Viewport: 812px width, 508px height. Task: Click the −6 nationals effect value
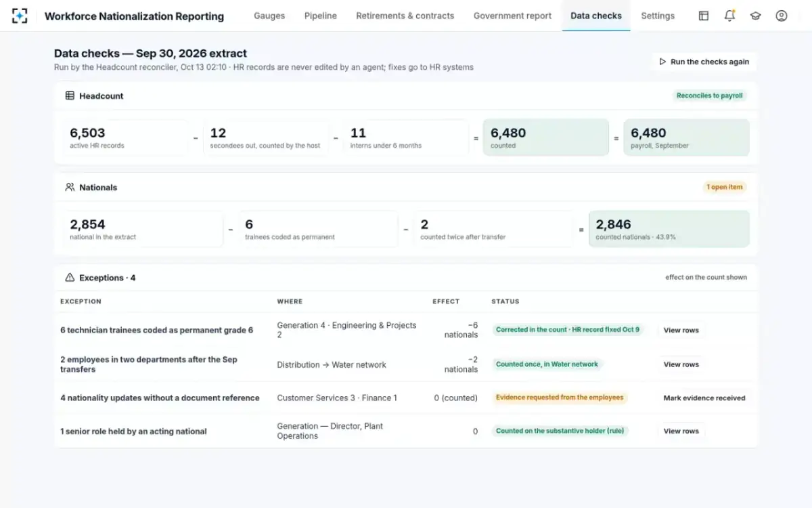461,330
